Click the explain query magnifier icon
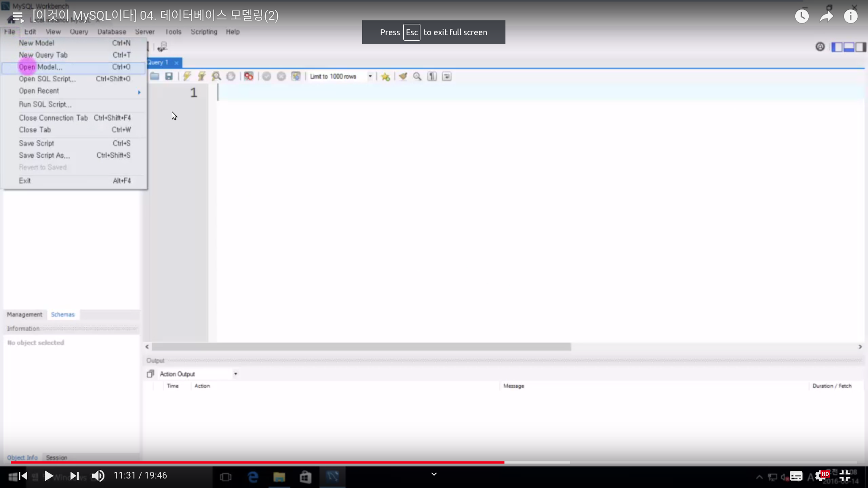The width and height of the screenshot is (868, 488). [x=217, y=76]
